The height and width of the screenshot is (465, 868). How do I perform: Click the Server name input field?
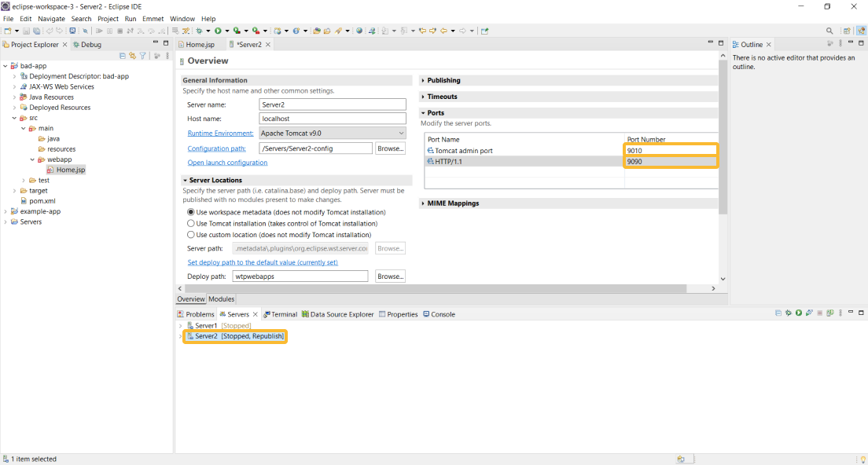pos(332,104)
